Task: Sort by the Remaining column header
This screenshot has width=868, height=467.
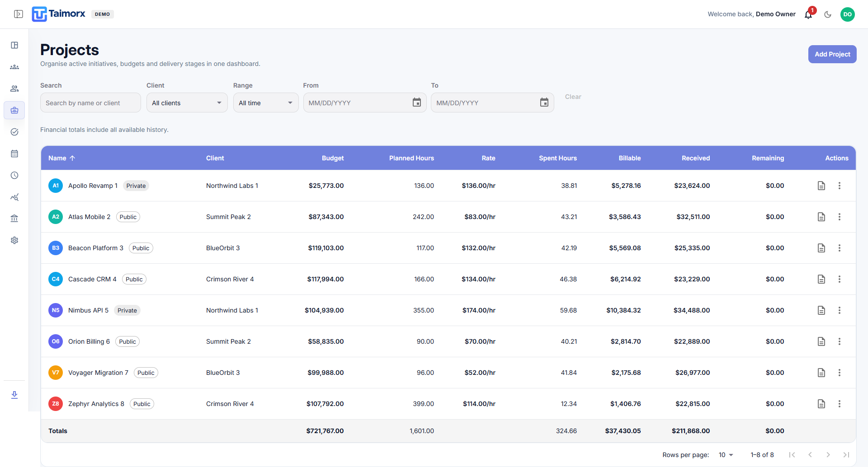Action: click(768, 158)
